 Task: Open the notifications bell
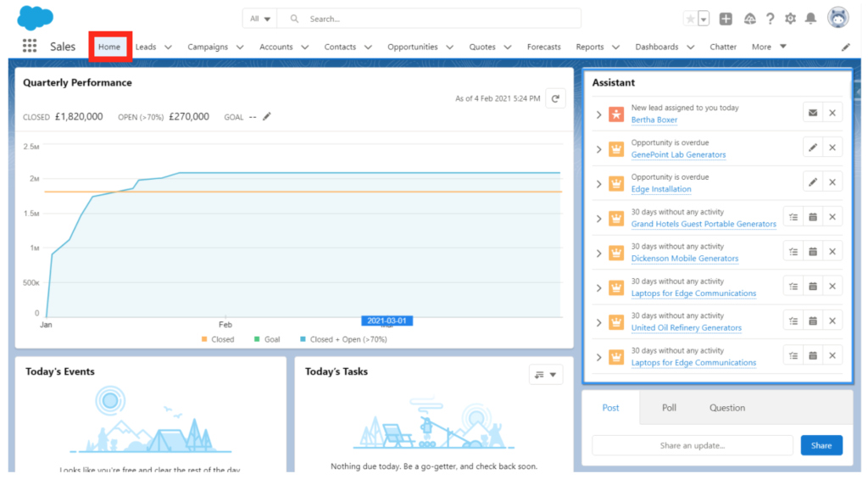[810, 19]
